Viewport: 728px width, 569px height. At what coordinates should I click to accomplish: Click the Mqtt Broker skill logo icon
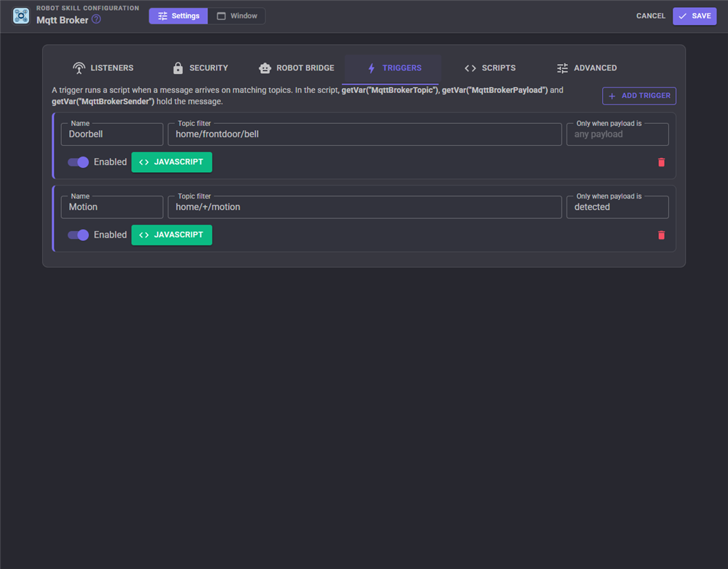click(x=21, y=16)
